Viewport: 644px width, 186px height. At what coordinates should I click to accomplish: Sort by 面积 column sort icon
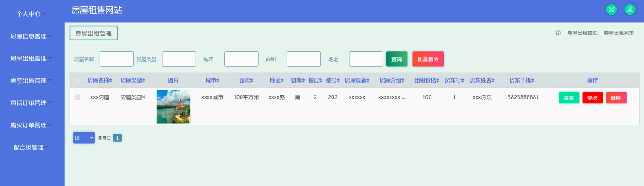[252, 80]
